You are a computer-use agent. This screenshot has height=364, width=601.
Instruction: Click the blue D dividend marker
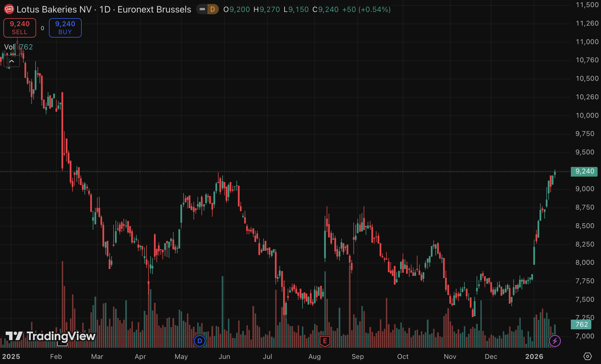[x=199, y=341]
